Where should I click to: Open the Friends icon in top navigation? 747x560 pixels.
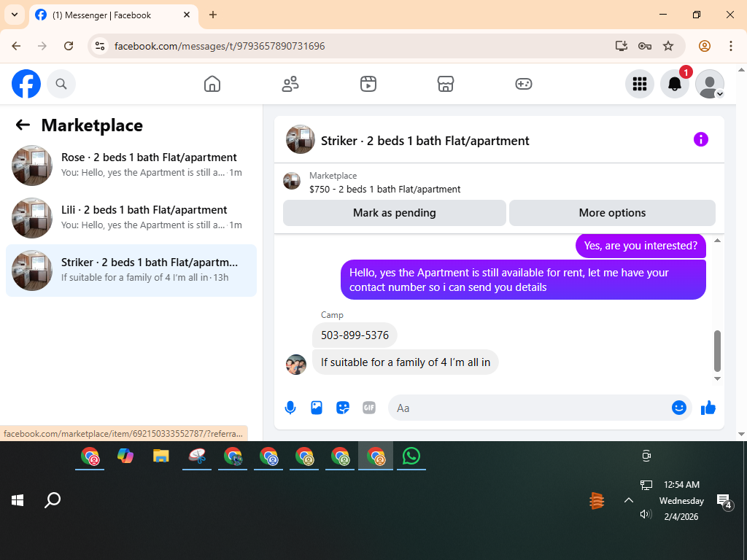[290, 84]
